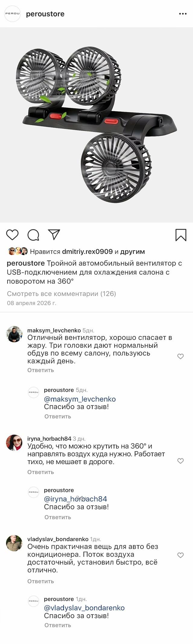Open peroustore username in the header
The width and height of the screenshot is (193, 644).
45,14
